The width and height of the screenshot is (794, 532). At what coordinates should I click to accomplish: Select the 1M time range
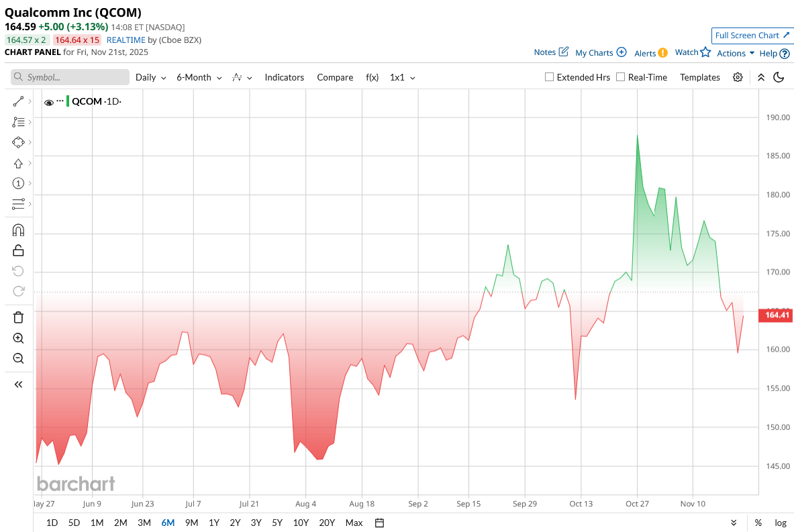coord(97,523)
